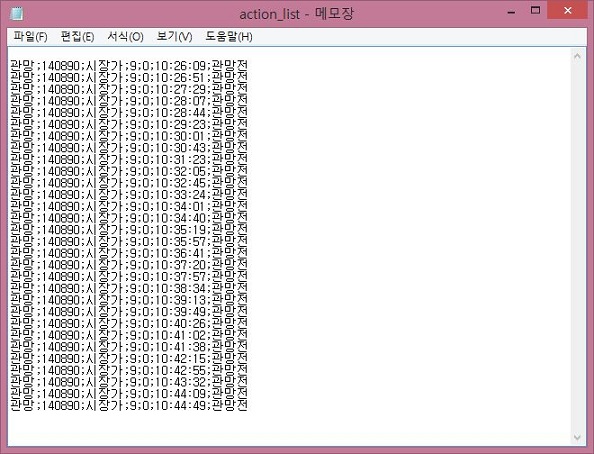Click the window title action_list - 메모장
The image size is (594, 454).
click(297, 14)
